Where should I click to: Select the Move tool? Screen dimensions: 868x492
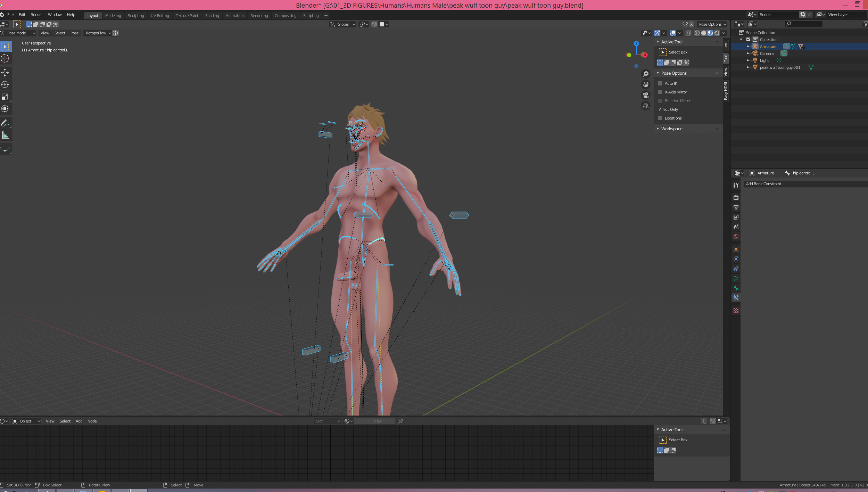click(5, 72)
